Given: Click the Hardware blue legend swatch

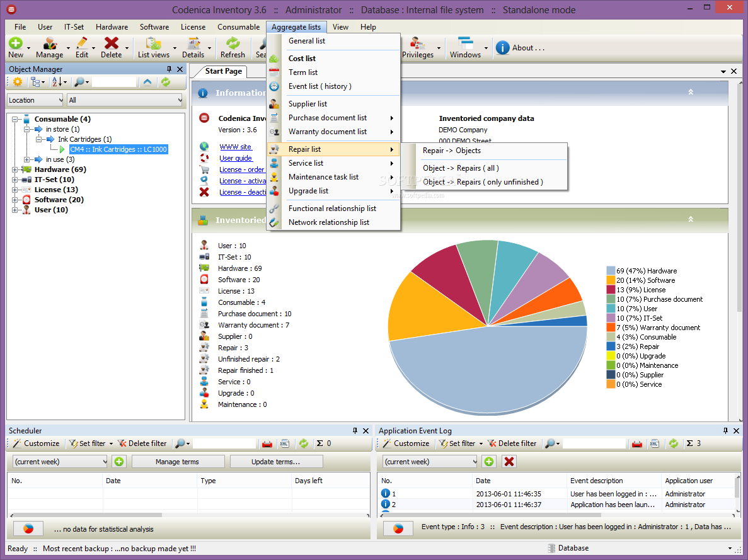Looking at the screenshot, I should tap(611, 271).
